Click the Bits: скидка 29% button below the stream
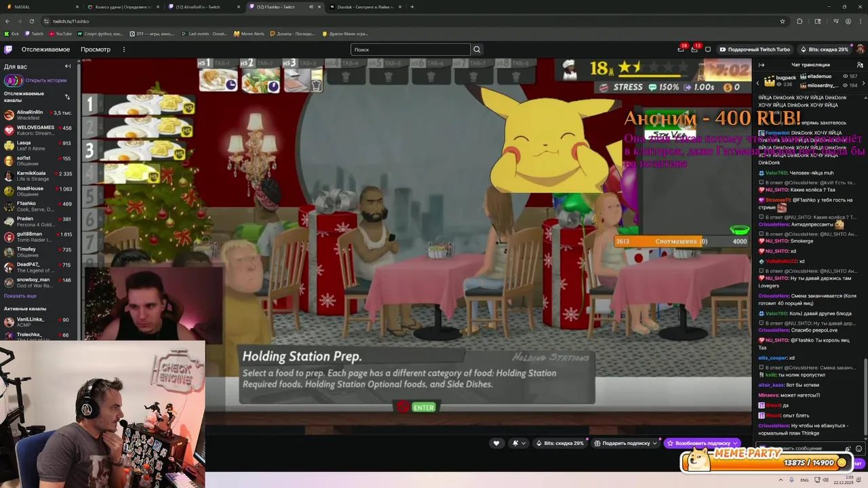868x488 pixels. click(x=559, y=443)
